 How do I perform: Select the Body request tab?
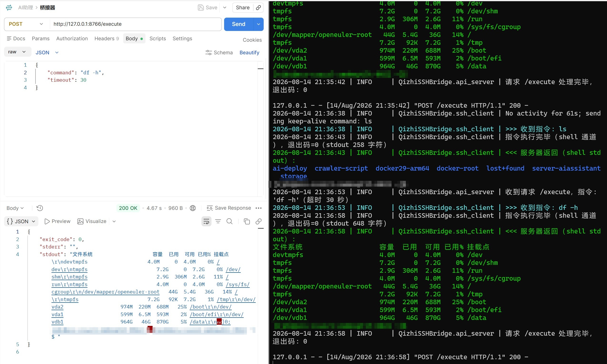[134, 39]
